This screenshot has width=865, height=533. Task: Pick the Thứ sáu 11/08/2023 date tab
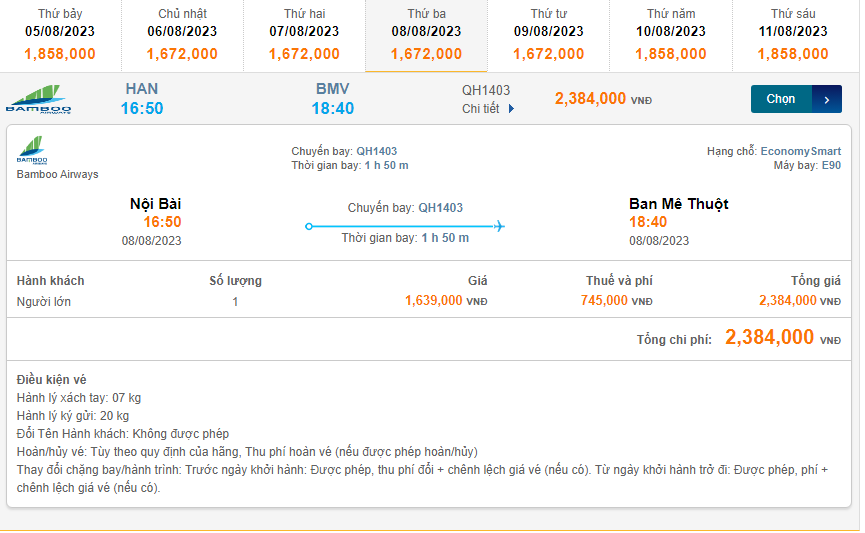(794, 36)
